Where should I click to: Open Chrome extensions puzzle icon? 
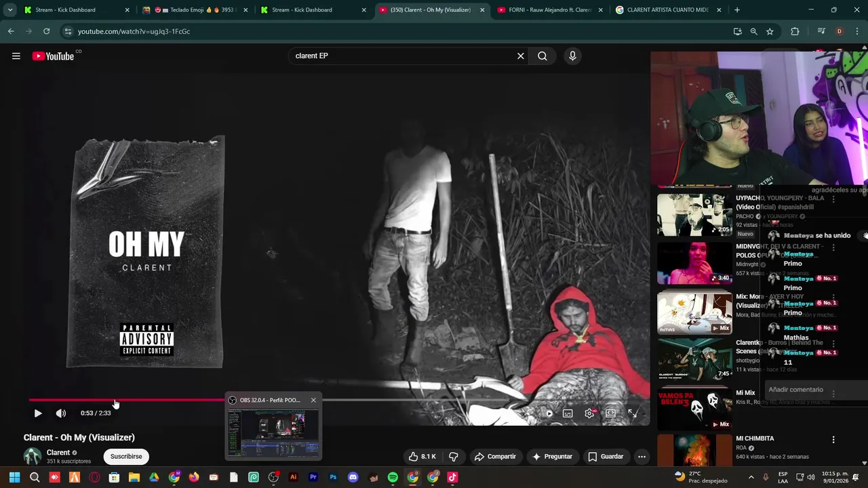tap(795, 31)
